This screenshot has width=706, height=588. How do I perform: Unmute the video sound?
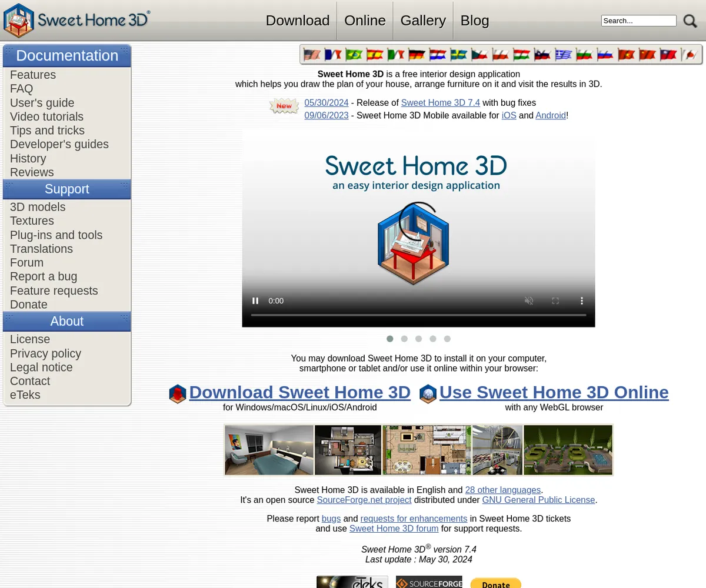529,300
